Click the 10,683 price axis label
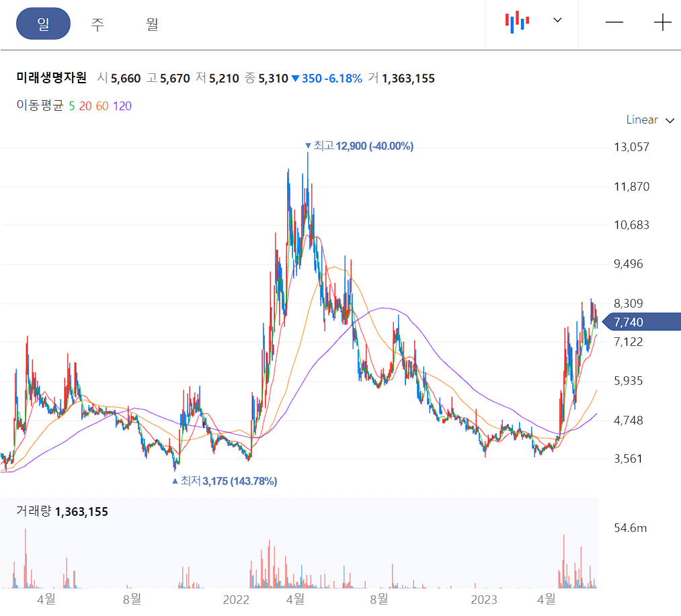The image size is (681, 616). click(631, 225)
